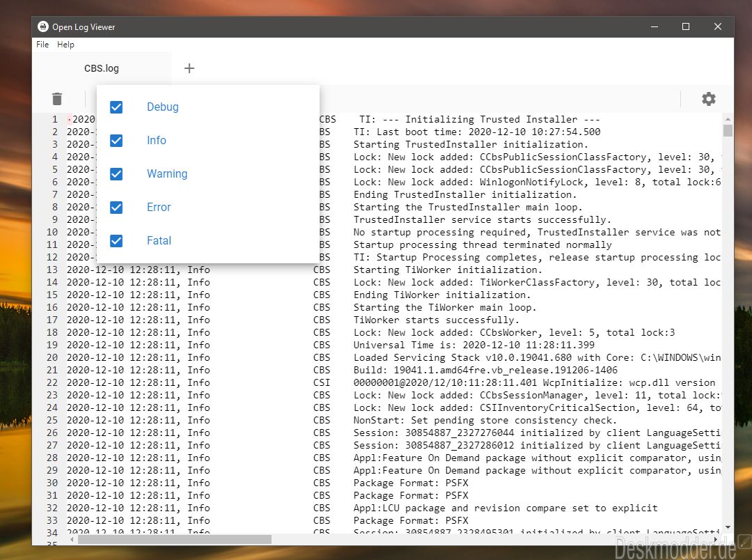Click "Startup processing thread terminated normally" text

pos(483,244)
